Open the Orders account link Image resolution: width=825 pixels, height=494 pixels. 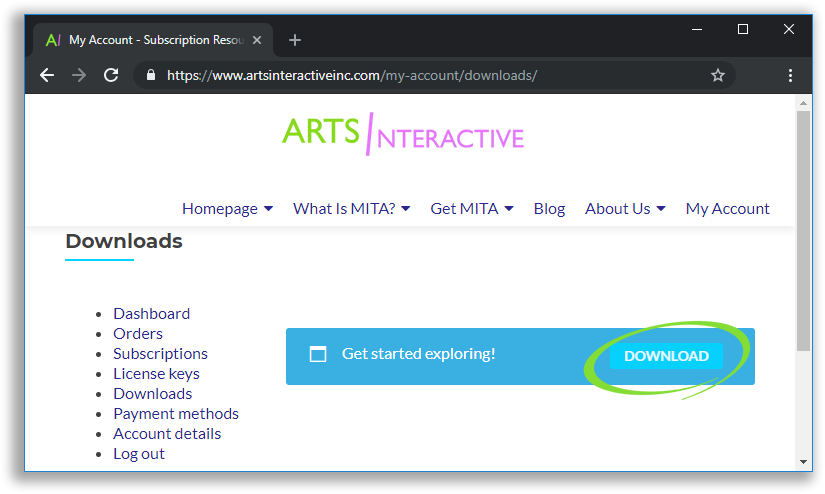click(x=138, y=334)
